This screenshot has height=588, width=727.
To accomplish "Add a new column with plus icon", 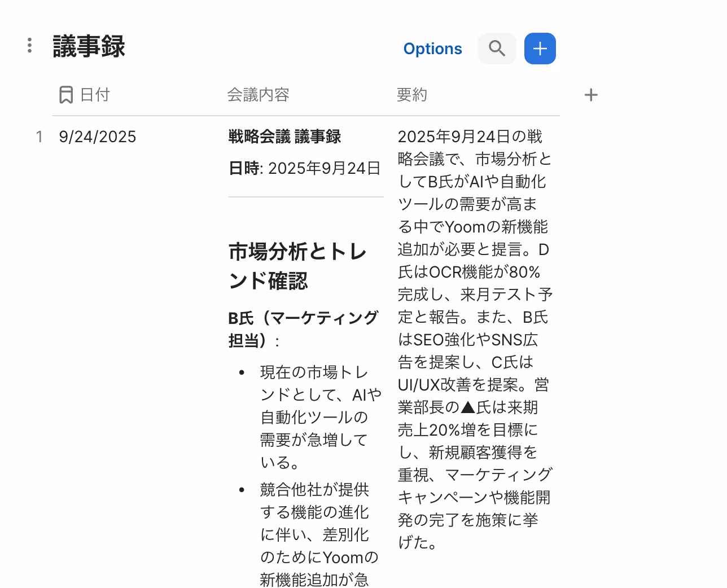I will (590, 95).
